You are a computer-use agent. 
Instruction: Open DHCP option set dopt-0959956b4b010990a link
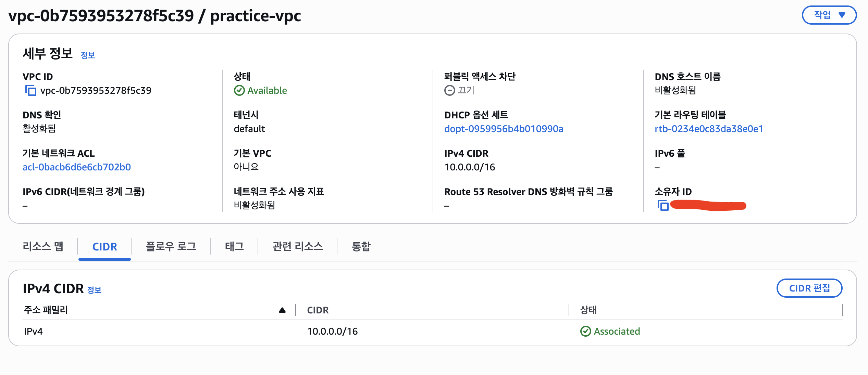(x=504, y=129)
